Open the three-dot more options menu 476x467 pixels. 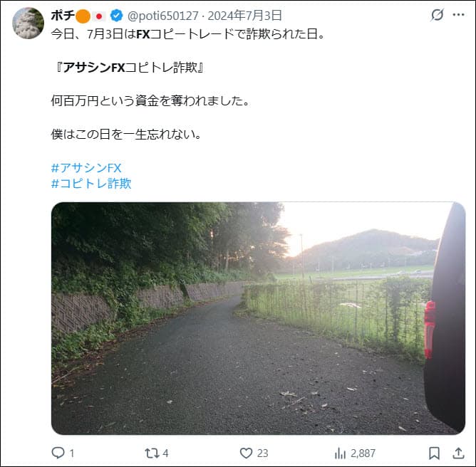click(x=459, y=14)
